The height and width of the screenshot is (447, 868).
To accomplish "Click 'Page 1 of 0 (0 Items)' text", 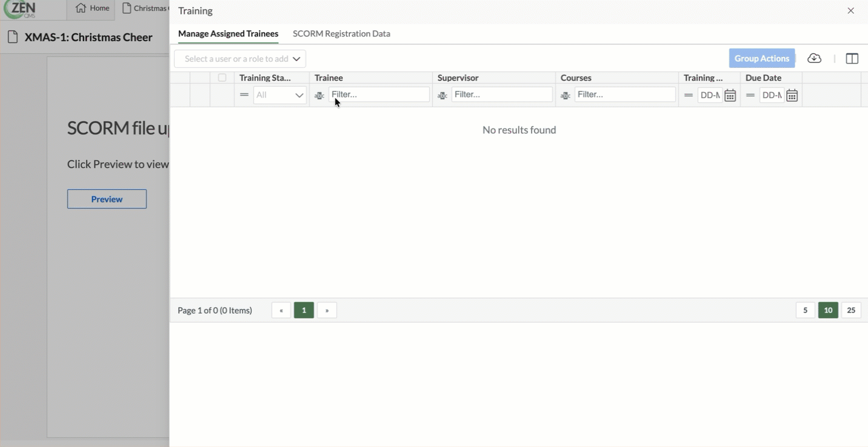I will click(x=215, y=310).
